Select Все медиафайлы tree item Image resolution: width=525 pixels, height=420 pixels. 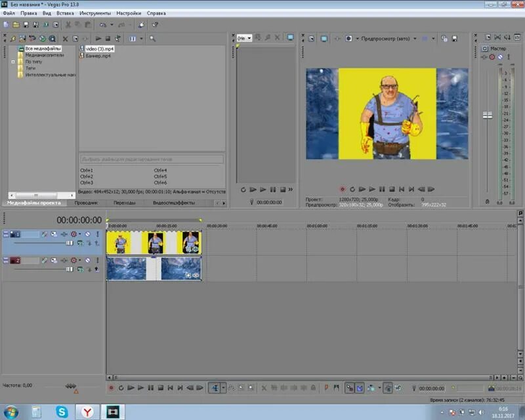(x=43, y=49)
